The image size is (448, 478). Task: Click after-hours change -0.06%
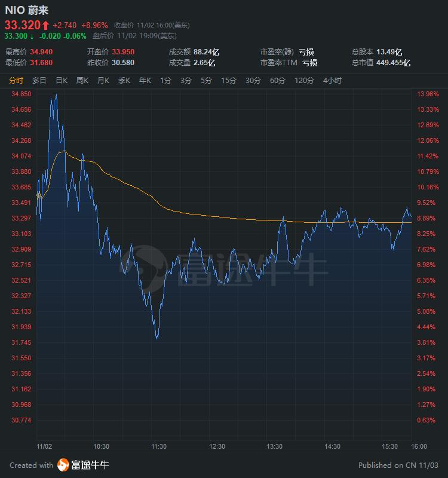75,36
